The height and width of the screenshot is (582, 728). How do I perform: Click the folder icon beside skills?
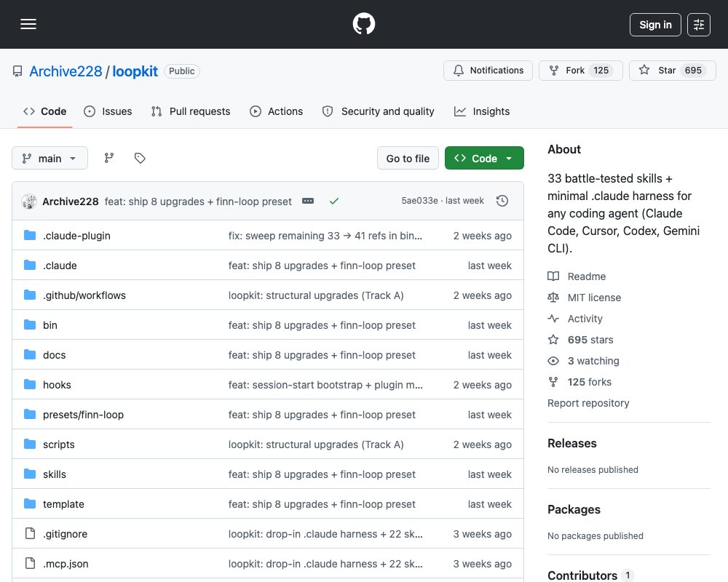click(x=30, y=474)
